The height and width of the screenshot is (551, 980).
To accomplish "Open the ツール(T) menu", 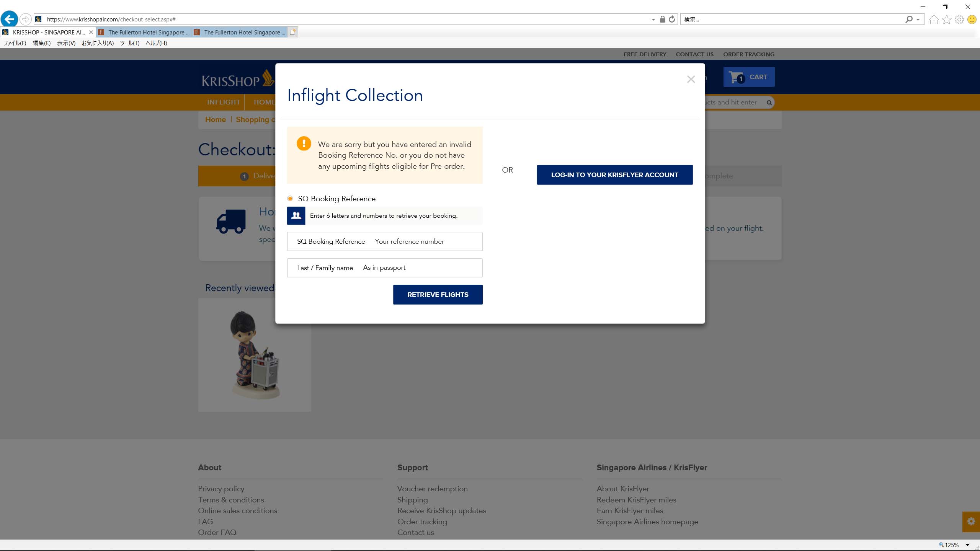I will pyautogui.click(x=130, y=43).
